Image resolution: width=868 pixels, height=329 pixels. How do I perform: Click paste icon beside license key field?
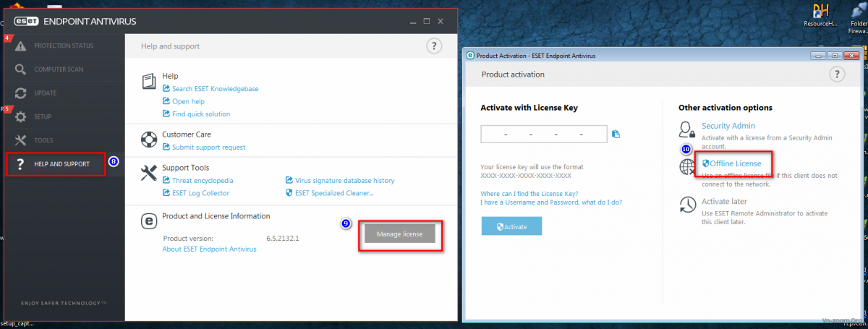pos(616,134)
